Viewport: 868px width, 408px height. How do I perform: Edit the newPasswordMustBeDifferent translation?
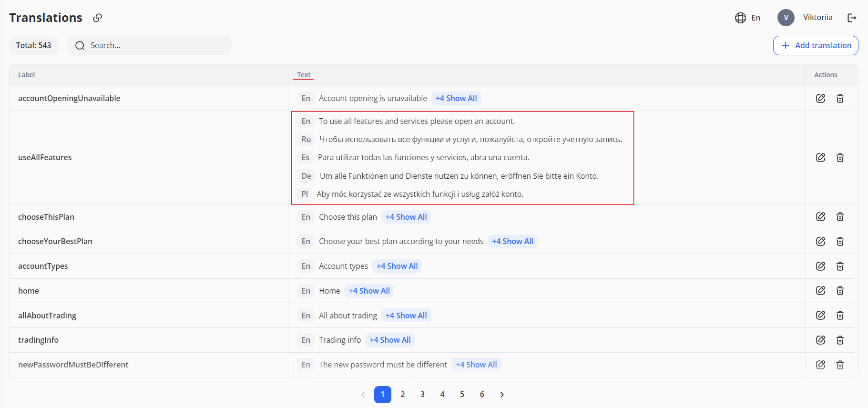[x=820, y=365]
